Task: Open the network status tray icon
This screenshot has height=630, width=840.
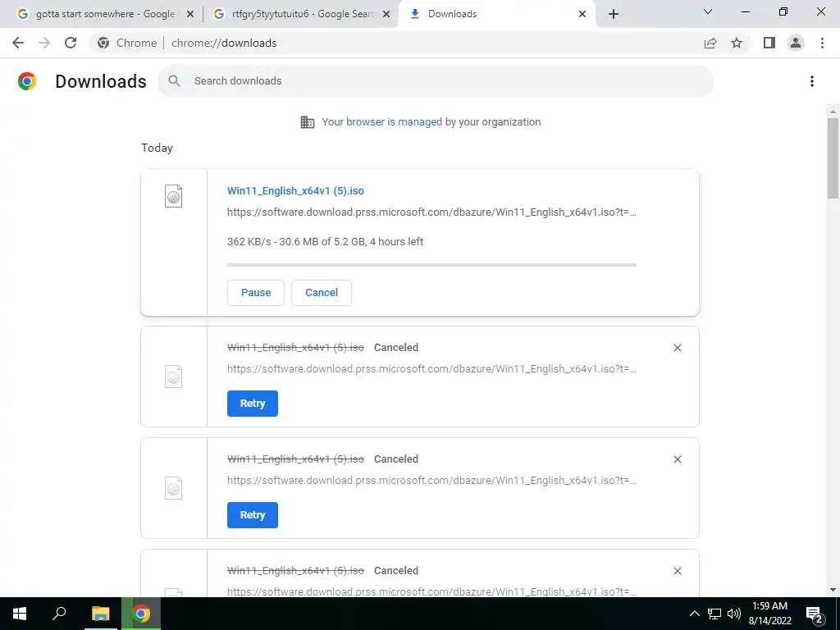Action: pos(714,614)
